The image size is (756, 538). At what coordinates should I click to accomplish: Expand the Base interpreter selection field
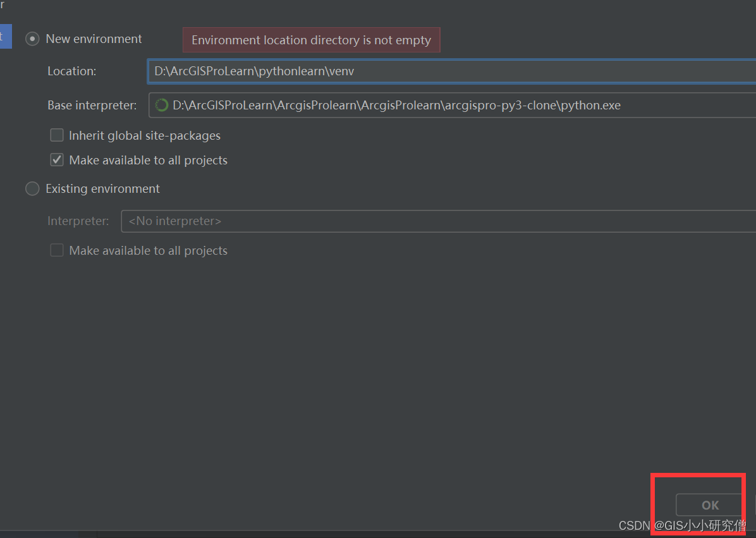point(442,105)
